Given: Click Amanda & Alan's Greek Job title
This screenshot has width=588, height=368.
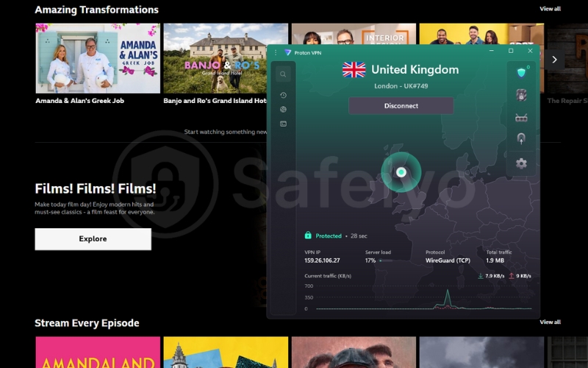Looking at the screenshot, I should click(x=80, y=101).
